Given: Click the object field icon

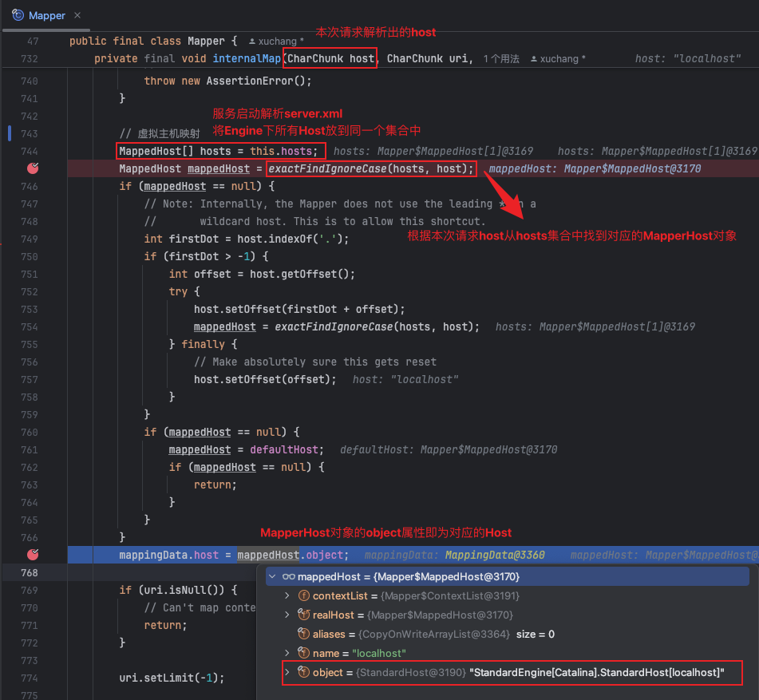Looking at the screenshot, I should 304,672.
